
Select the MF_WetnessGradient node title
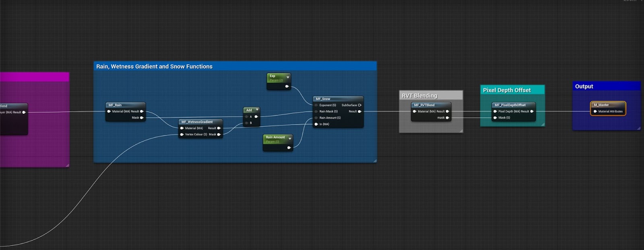[x=197, y=122]
